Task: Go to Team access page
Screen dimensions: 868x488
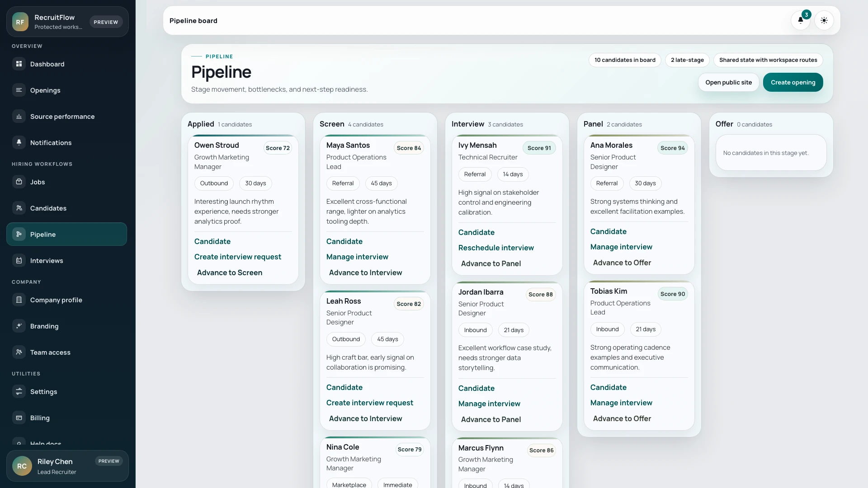Action: click(66, 352)
